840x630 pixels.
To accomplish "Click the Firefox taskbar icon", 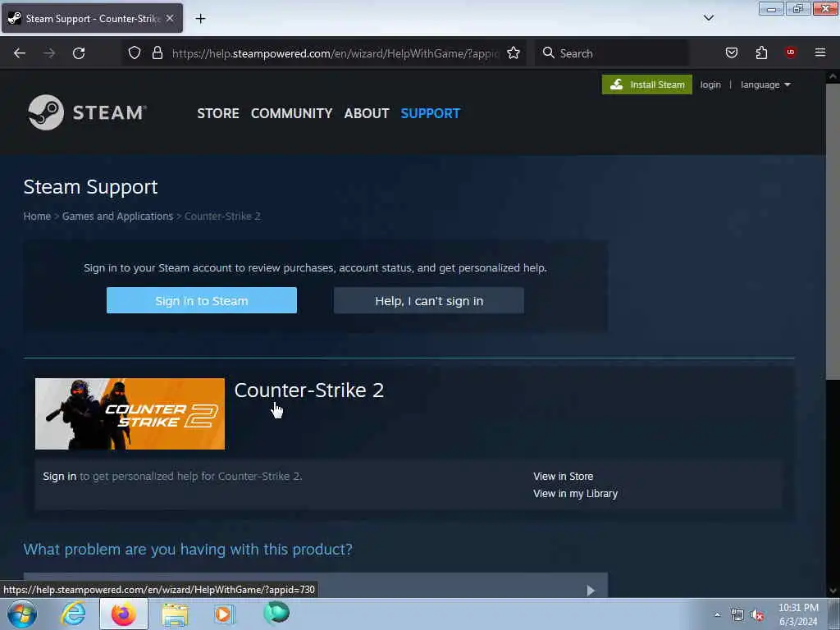I will click(124, 614).
